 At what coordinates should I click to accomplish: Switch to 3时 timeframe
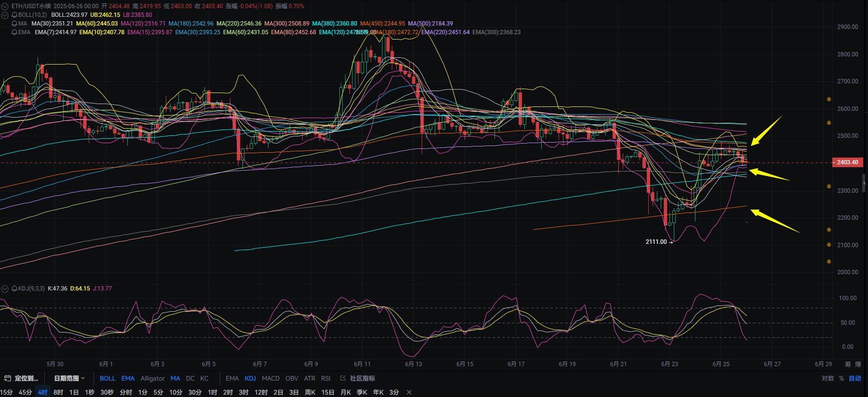click(243, 392)
